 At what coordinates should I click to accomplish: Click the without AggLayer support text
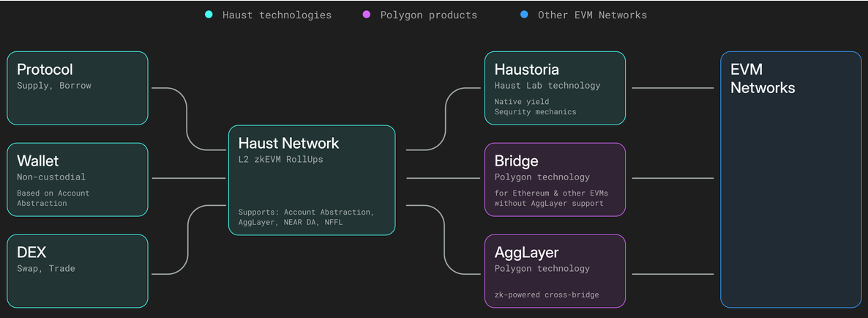point(549,203)
